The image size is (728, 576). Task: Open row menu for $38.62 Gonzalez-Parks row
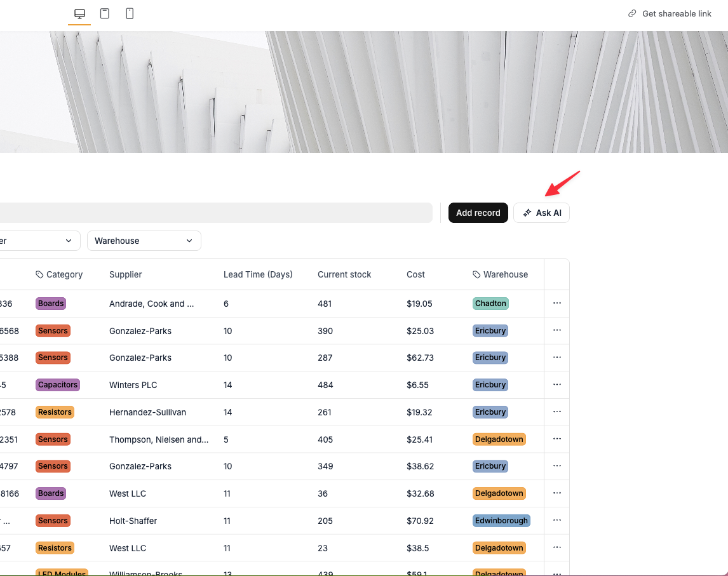(x=556, y=466)
